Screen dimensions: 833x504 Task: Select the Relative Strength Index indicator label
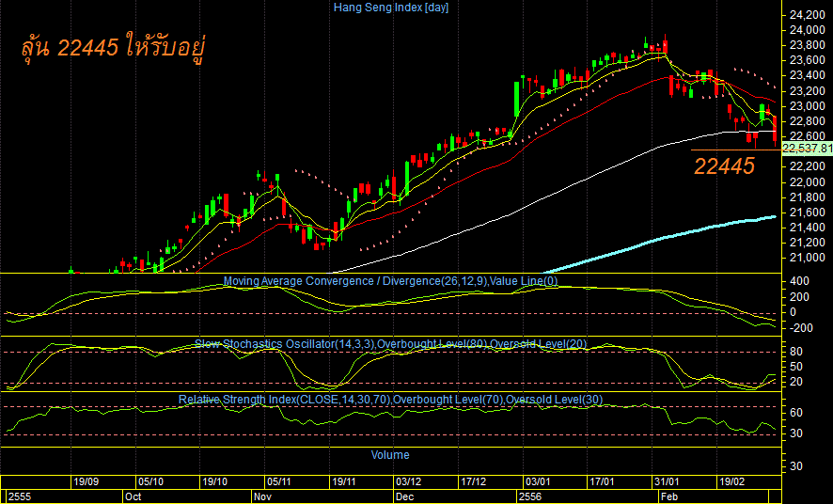pyautogui.click(x=390, y=400)
